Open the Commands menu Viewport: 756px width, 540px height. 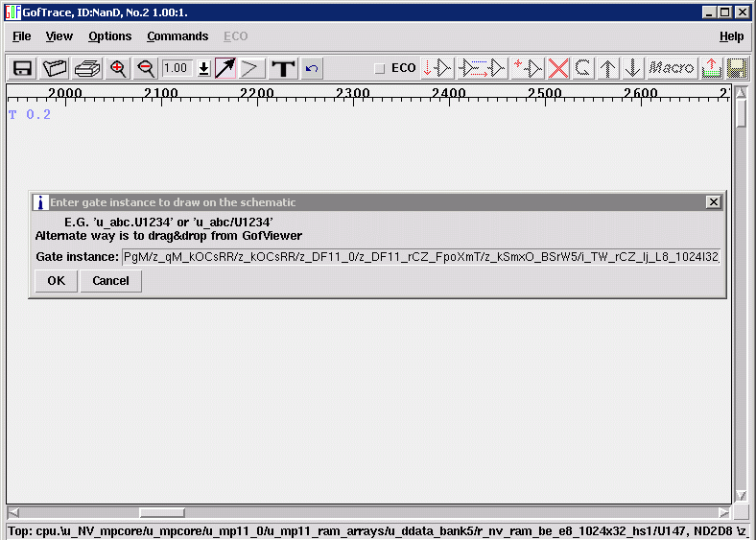[177, 36]
